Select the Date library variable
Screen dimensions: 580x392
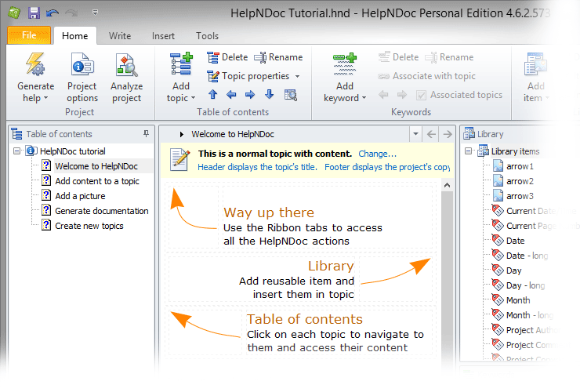point(515,241)
